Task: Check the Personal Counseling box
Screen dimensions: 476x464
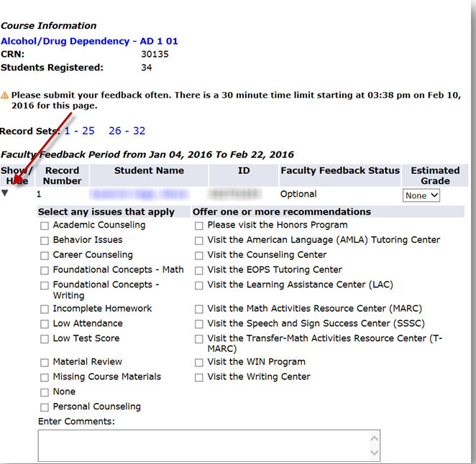Action: (x=45, y=407)
